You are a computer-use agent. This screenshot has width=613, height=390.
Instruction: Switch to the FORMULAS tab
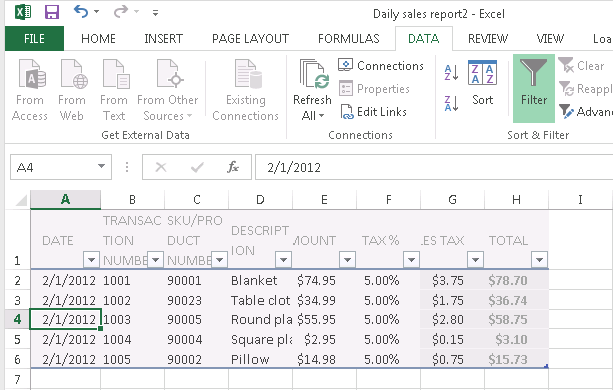(348, 39)
